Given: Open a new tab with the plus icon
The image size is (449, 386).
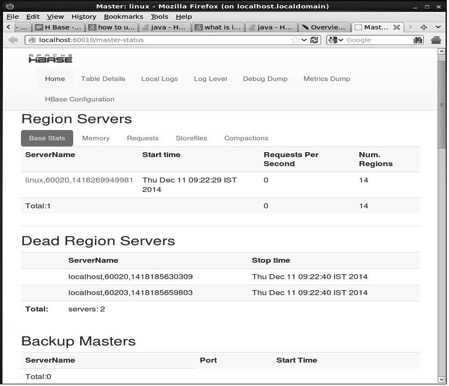Looking at the screenshot, I should 424,27.
